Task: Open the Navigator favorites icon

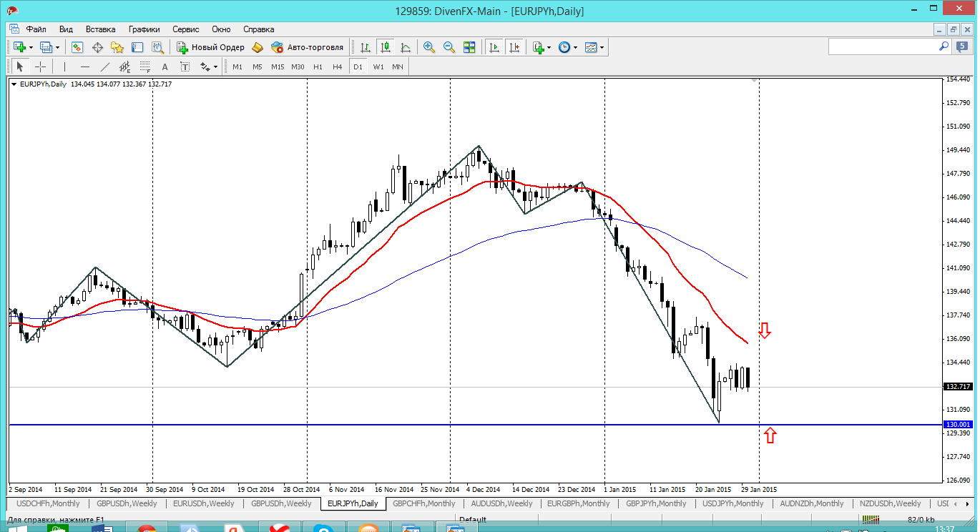Action: tap(117, 47)
